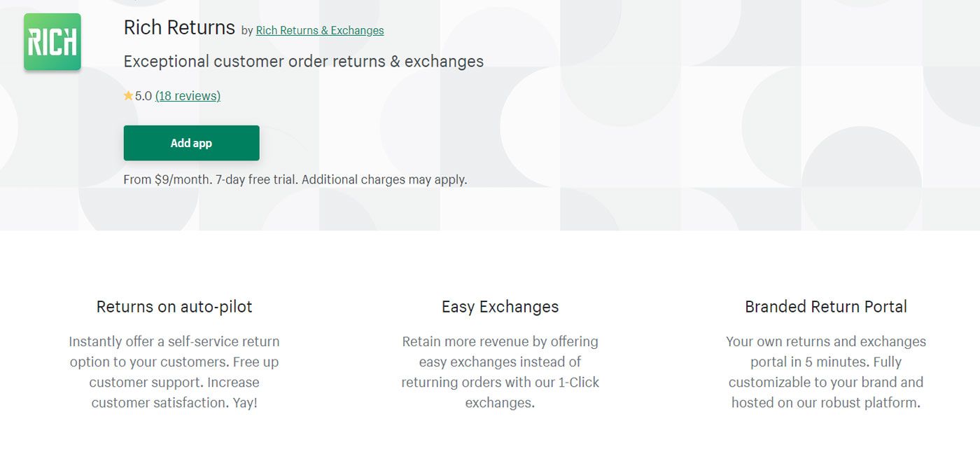Click the word by before developer name
980x452 pixels.
pos(247,31)
